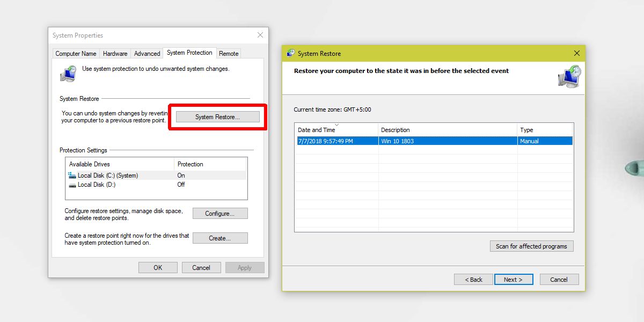Viewport: 644px width, 322px height.
Task: Click the System Restore... button
Action: click(217, 117)
